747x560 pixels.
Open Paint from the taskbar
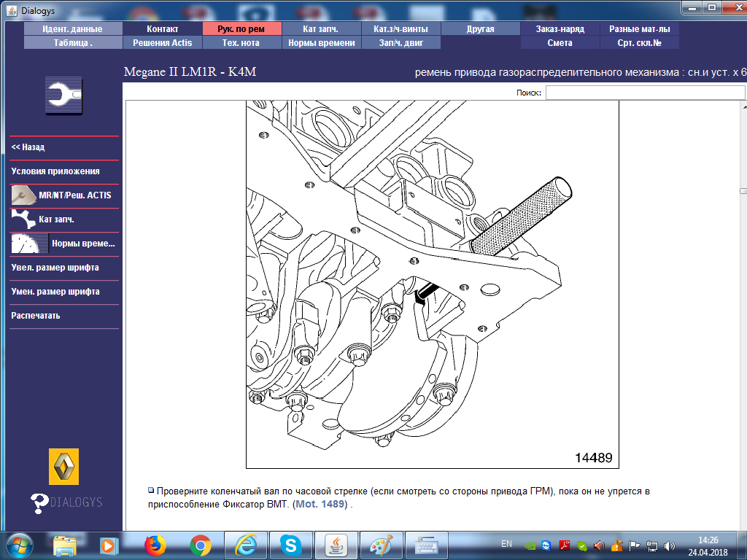tap(381, 545)
